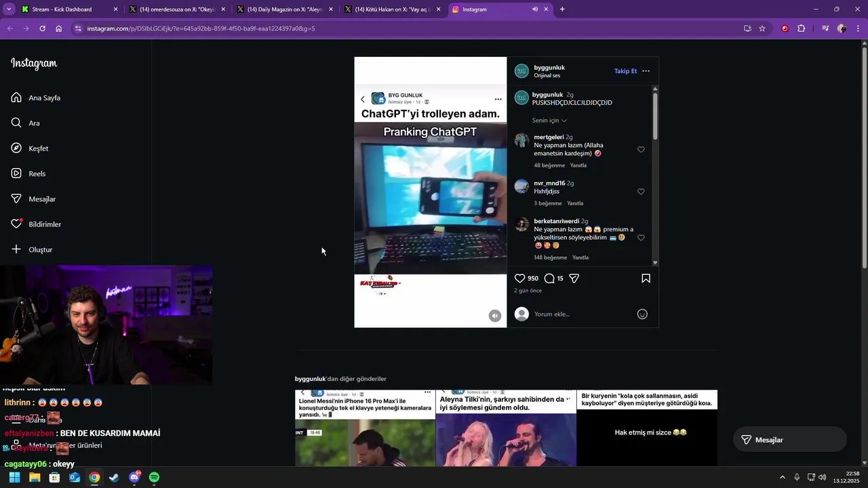
Task: Like berketanriwerdi's comment
Action: point(641,238)
